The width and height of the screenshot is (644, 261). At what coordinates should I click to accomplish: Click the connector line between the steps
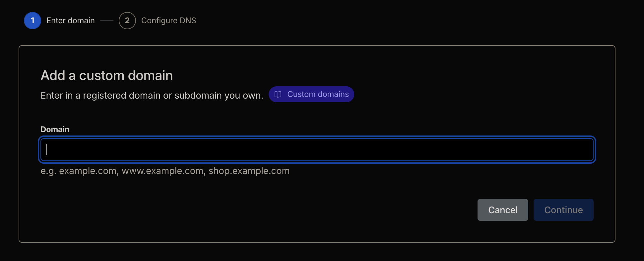point(107,21)
